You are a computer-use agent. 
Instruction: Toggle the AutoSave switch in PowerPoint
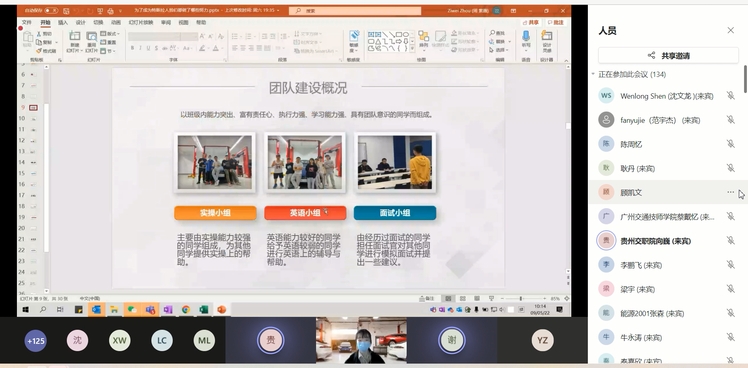coord(51,11)
